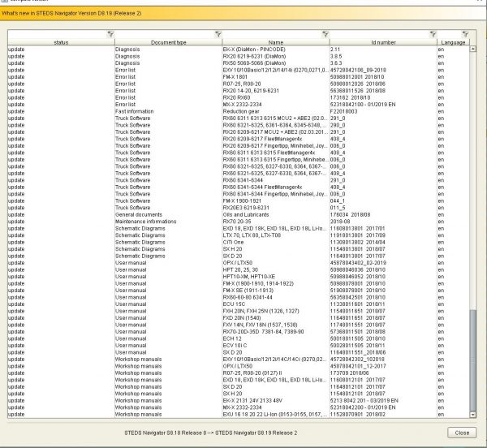Click Id number 45878042101_12-2017
Image resolution: width=487 pixels, height=448 pixels.
click(x=358, y=366)
